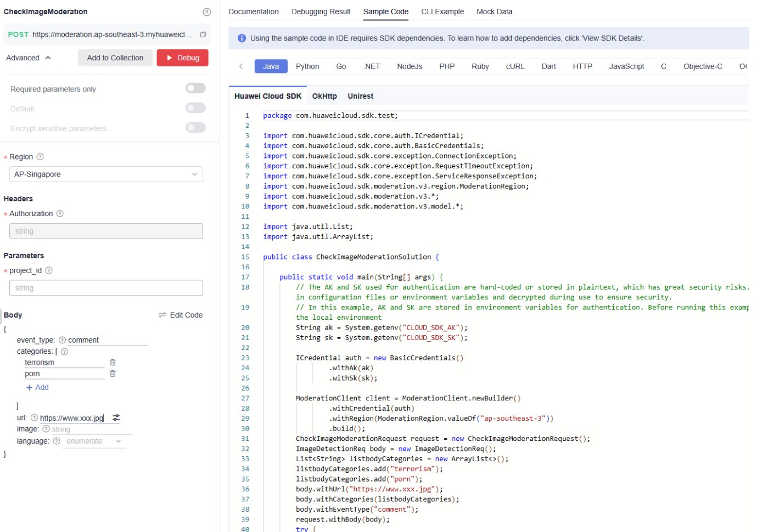Toggle the Default switch
The width and height of the screenshot is (757, 532).
[x=195, y=108]
